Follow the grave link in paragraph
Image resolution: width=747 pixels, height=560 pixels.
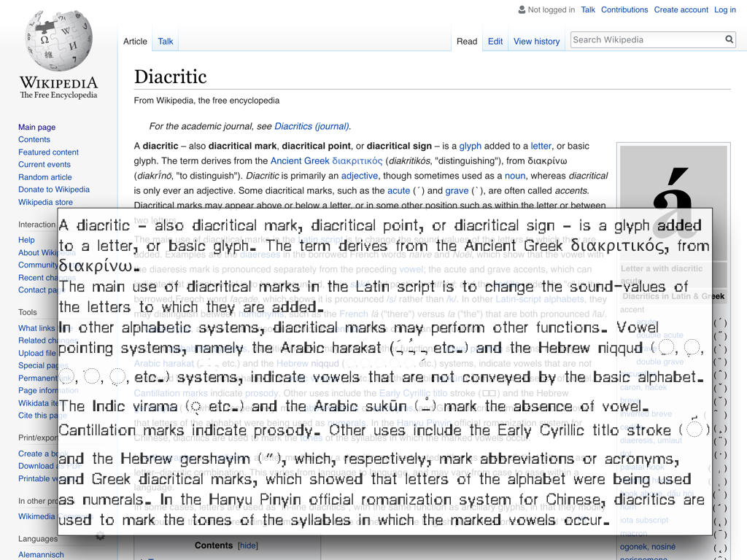point(457,190)
